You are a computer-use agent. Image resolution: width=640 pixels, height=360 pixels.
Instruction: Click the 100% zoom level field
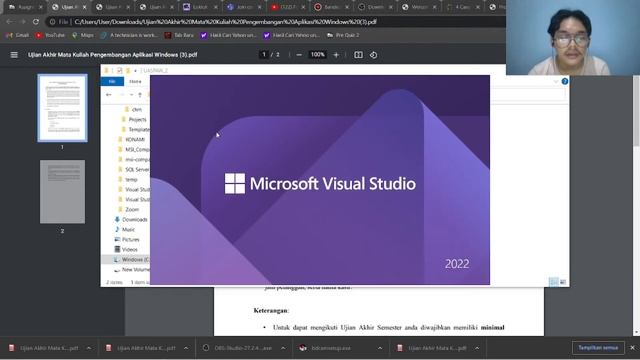click(318, 55)
